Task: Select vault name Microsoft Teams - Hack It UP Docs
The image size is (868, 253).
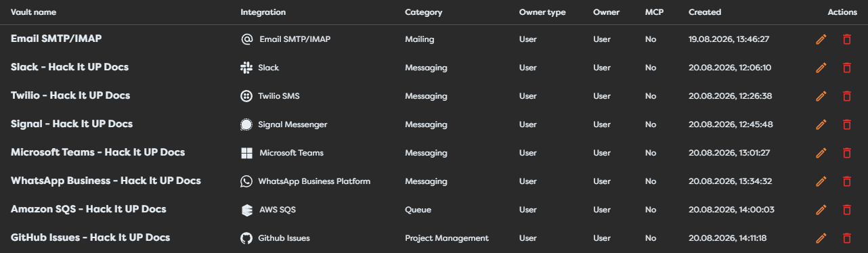Action: coord(98,152)
